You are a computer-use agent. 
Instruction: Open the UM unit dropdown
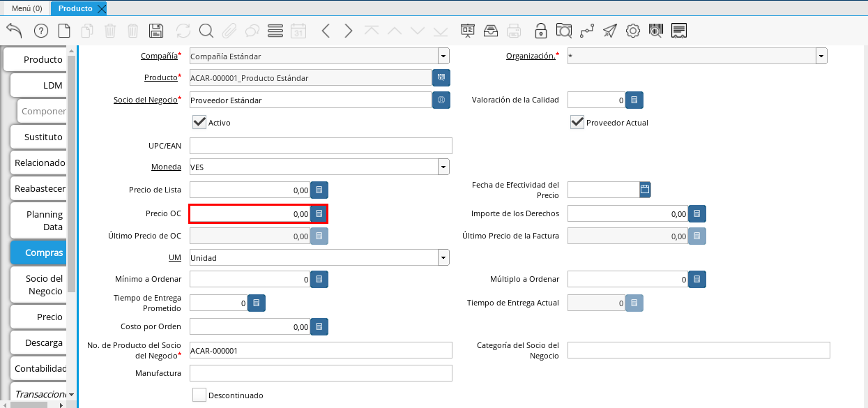click(443, 258)
